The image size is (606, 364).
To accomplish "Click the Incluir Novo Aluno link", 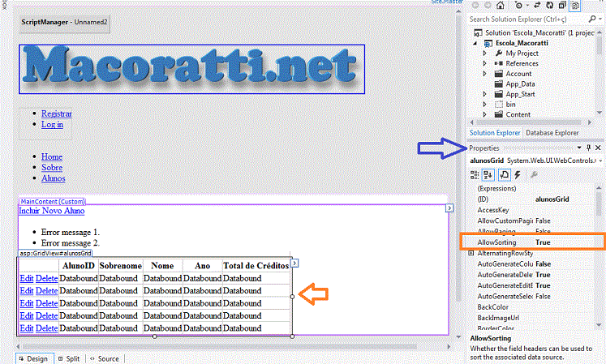I will [x=52, y=211].
